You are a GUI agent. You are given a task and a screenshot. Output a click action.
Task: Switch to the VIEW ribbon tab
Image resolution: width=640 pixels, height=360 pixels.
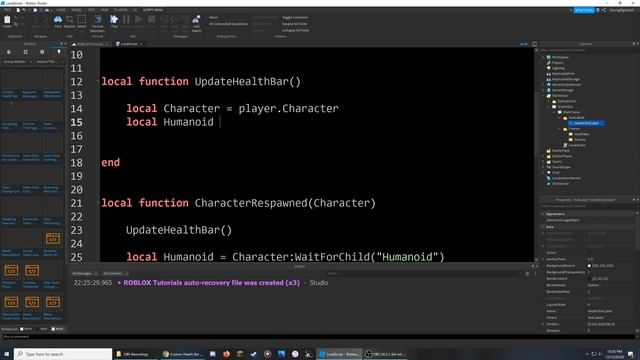104,10
